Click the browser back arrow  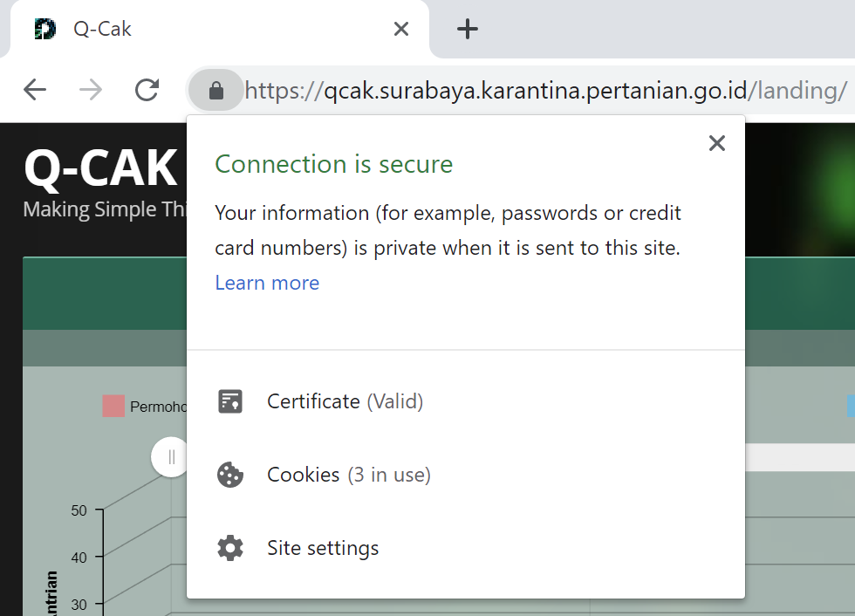35,90
